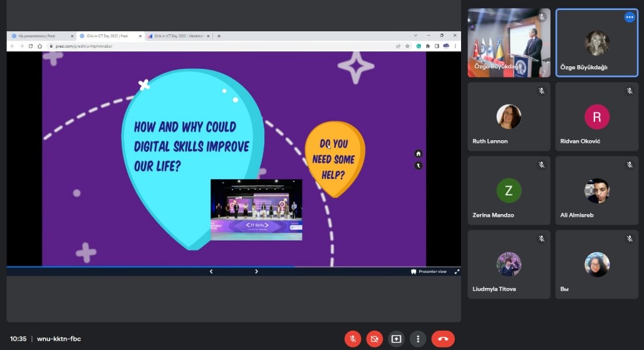Advance to the next Prezi slide
This screenshot has width=644, height=350.
click(256, 271)
